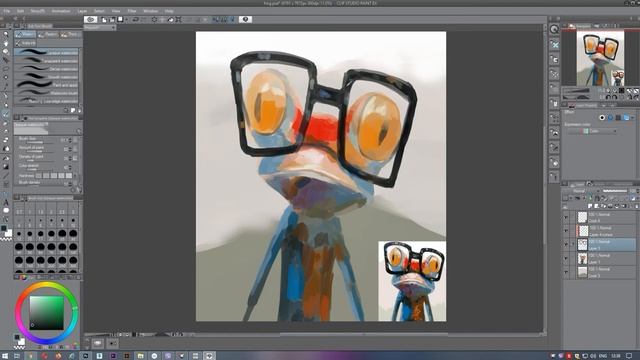Viewport: 640px width, 360px height.
Task: Toggle visibility of the top layer
Action: point(566,217)
